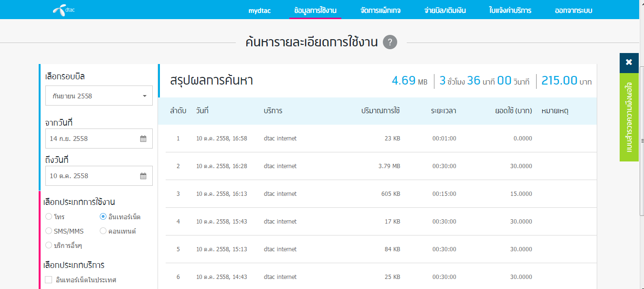Click the ระยะเวลา column header
This screenshot has width=644, height=289.
[x=443, y=111]
